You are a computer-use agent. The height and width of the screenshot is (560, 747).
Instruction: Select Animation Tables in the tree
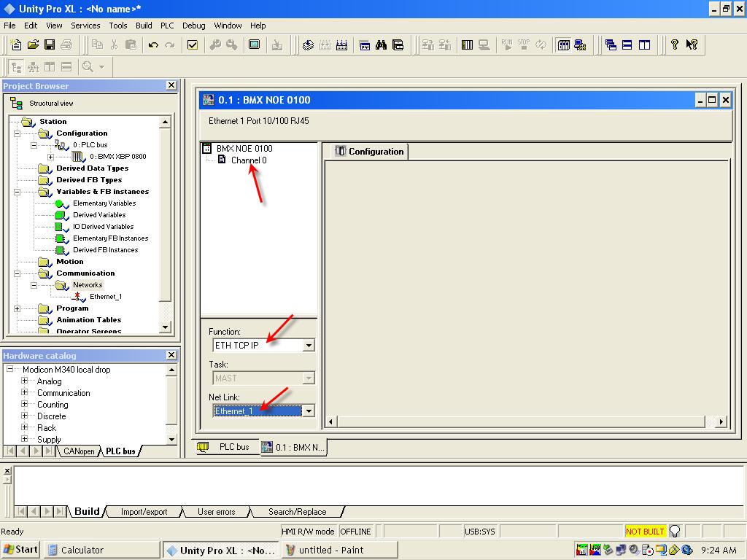click(x=88, y=320)
